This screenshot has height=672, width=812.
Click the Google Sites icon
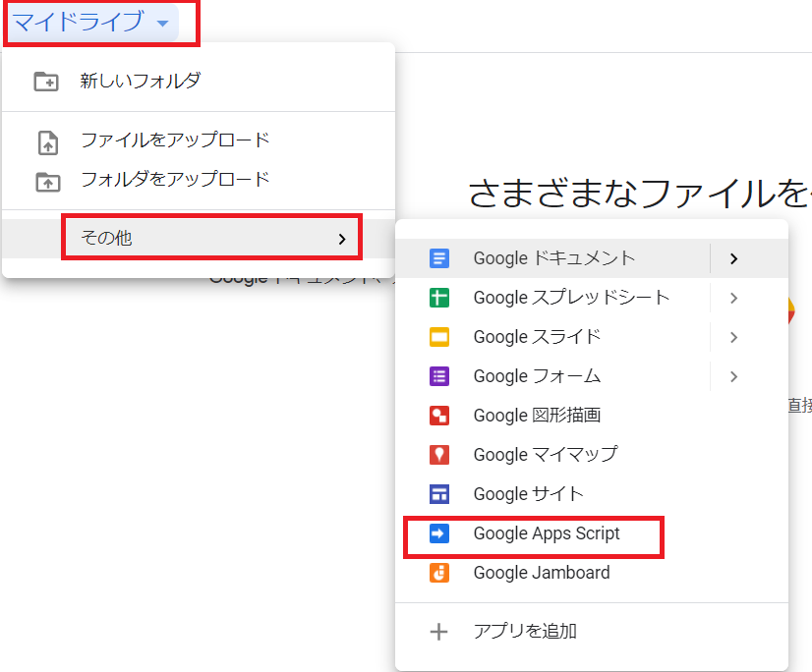pos(439,494)
